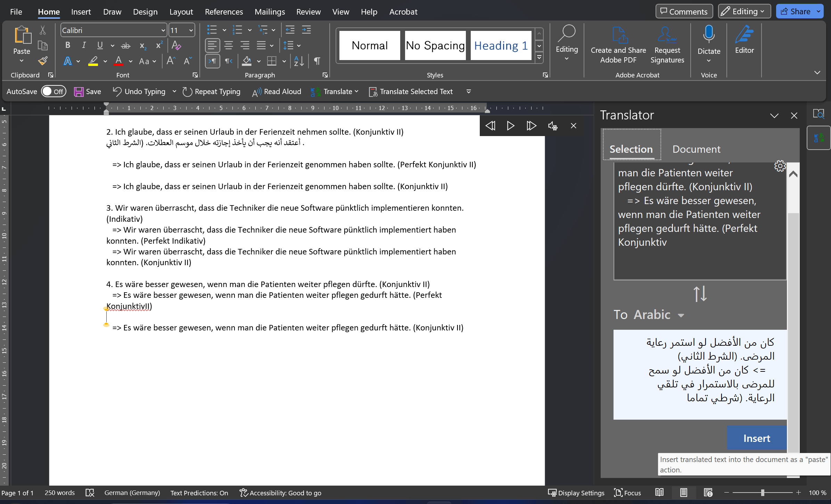
Task: Click the Sort A-Z icon
Action: coord(299,61)
